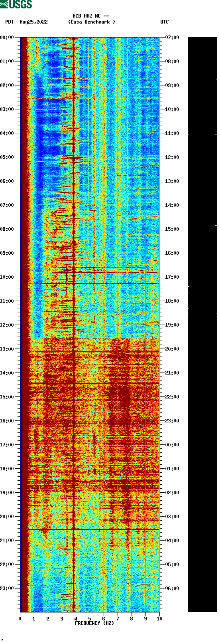Select UTC axis label '19:00'
The height and width of the screenshot is (644, 220).
pos(172,325)
